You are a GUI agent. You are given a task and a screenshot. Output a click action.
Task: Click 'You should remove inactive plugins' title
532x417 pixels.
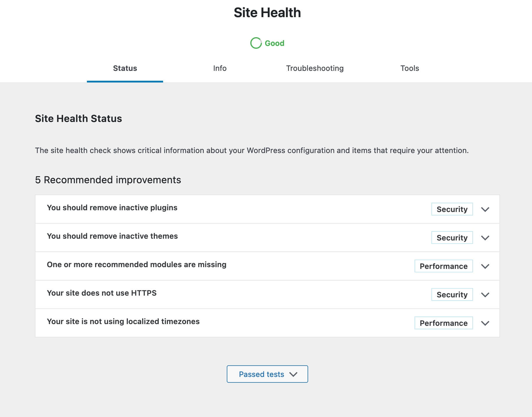pos(112,208)
